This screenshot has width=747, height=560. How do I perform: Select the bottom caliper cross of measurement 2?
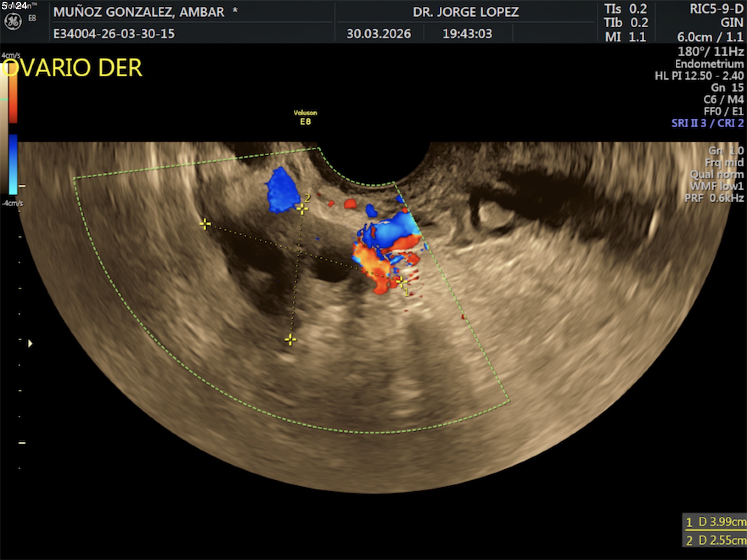tap(291, 339)
